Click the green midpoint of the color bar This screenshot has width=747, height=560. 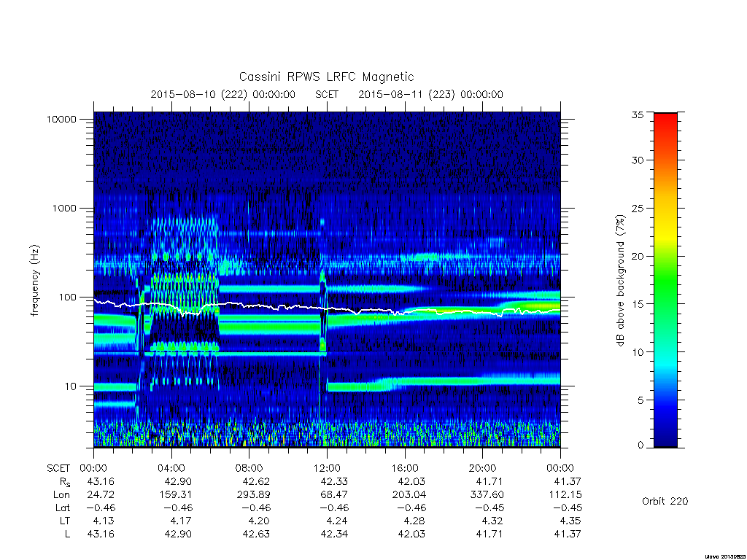pos(665,280)
